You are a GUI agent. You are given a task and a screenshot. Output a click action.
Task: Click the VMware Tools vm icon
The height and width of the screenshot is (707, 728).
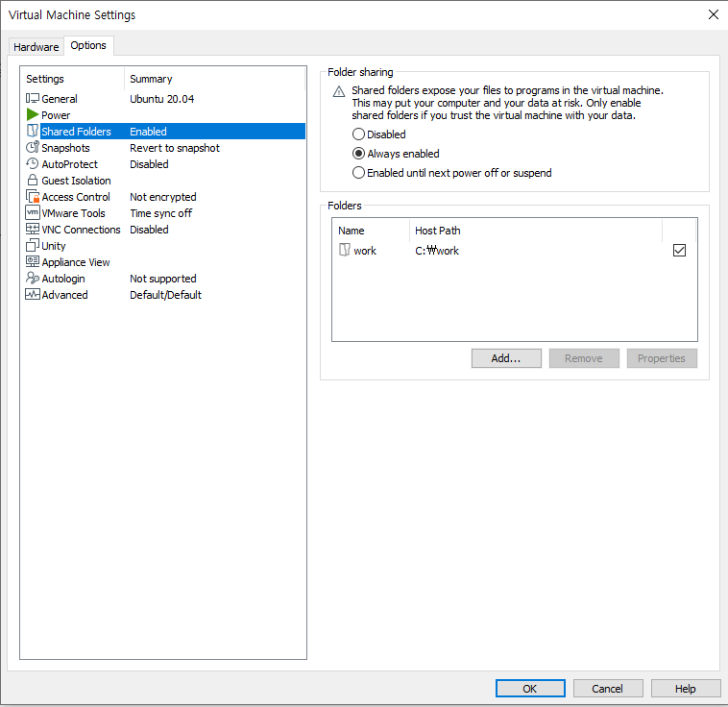(x=32, y=212)
